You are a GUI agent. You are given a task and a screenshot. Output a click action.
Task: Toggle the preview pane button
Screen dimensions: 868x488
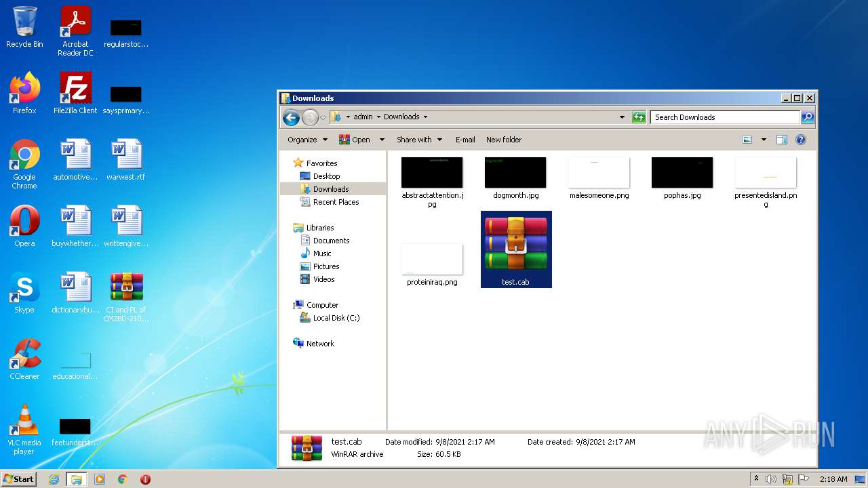pyautogui.click(x=781, y=140)
